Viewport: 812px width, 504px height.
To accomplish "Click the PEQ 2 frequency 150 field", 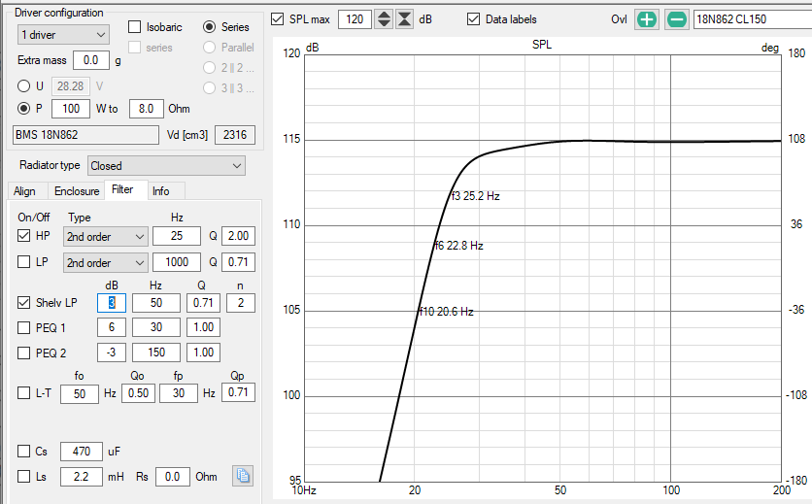I will click(156, 353).
